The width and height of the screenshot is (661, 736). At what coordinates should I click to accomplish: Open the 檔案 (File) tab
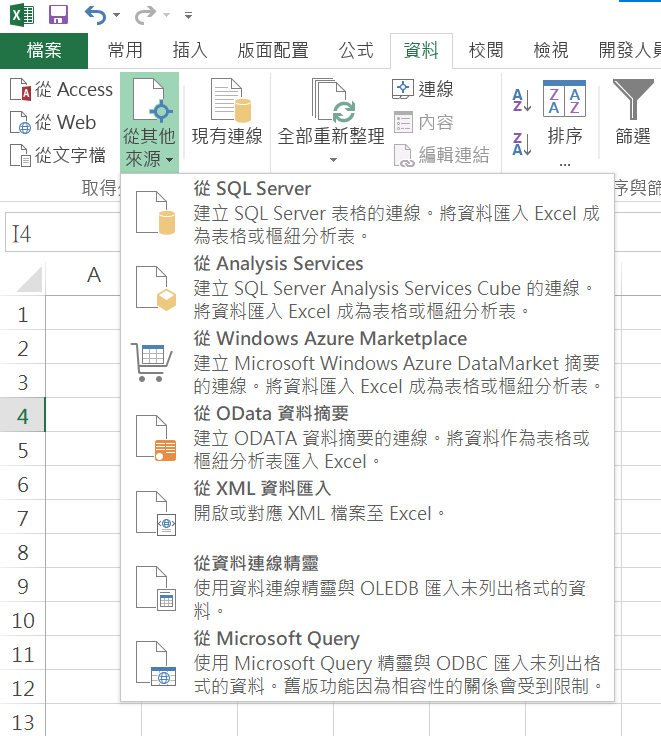click(44, 50)
